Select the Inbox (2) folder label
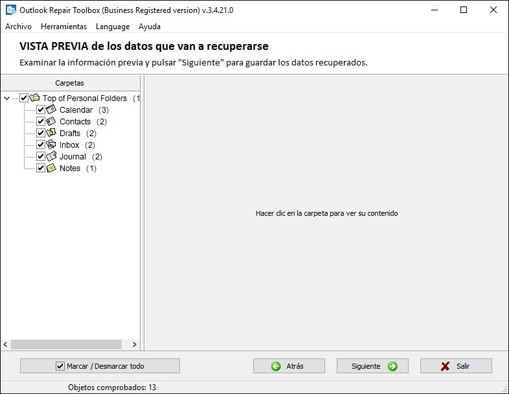The image size is (509, 394). (x=77, y=145)
